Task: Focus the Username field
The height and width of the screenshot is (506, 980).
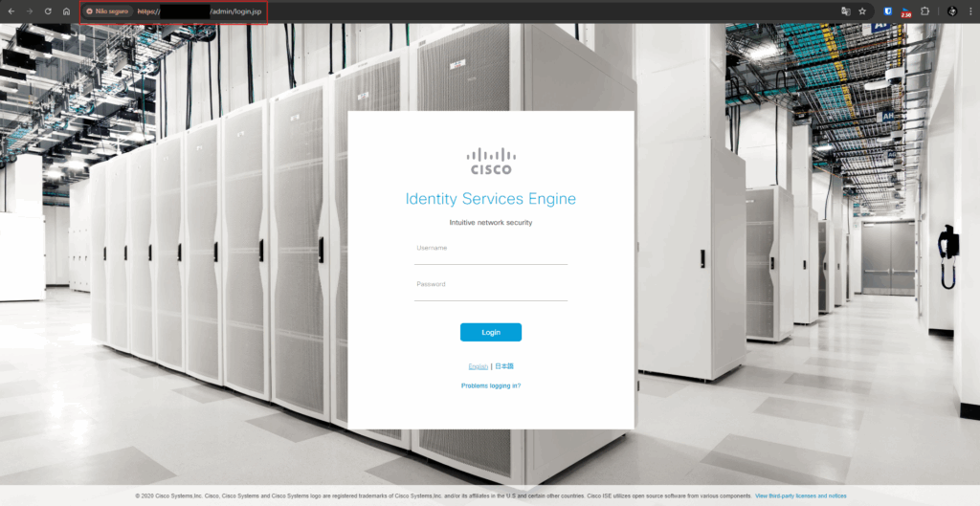Action: click(x=490, y=256)
